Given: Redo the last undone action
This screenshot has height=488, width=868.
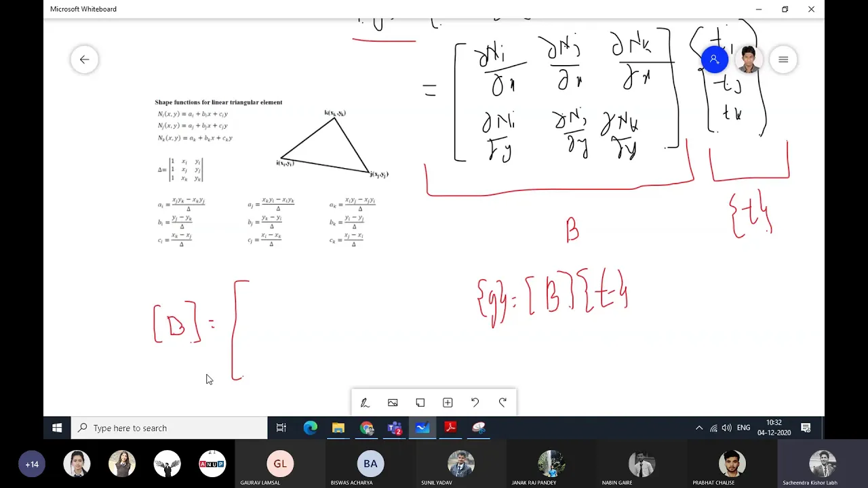Looking at the screenshot, I should pos(502,403).
